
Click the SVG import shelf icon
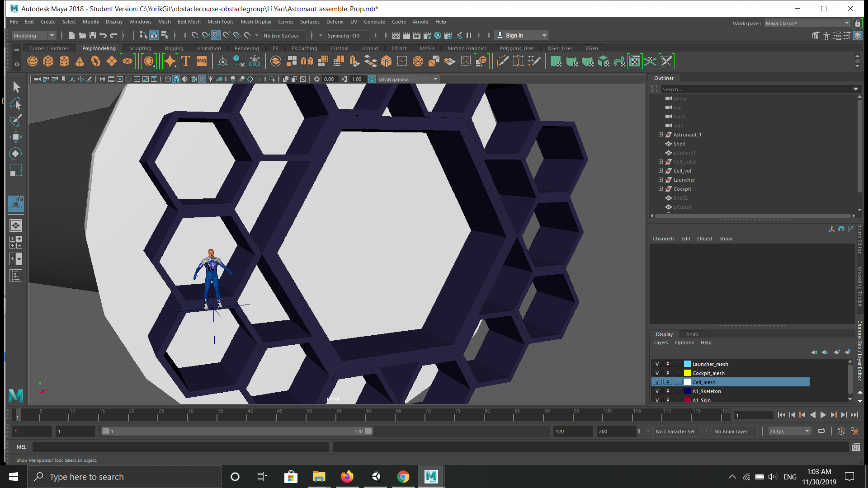pyautogui.click(x=202, y=61)
